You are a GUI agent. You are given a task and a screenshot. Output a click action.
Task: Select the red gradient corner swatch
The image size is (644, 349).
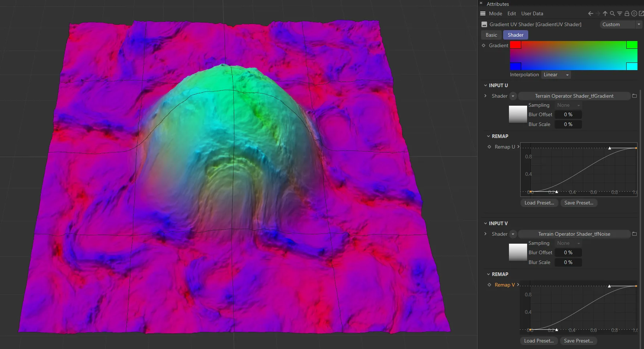(515, 45)
